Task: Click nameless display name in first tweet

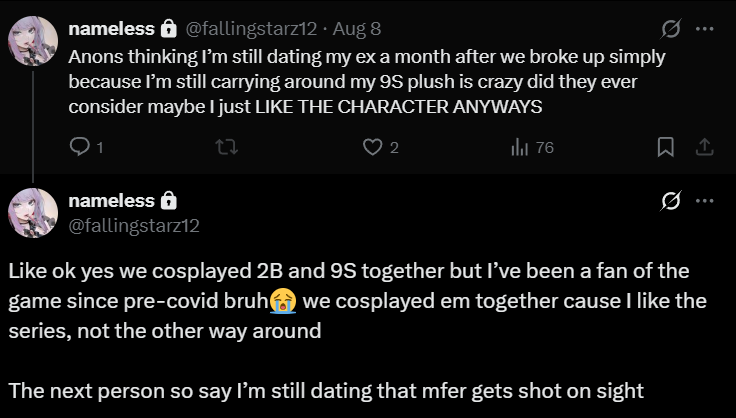Action: (110, 30)
